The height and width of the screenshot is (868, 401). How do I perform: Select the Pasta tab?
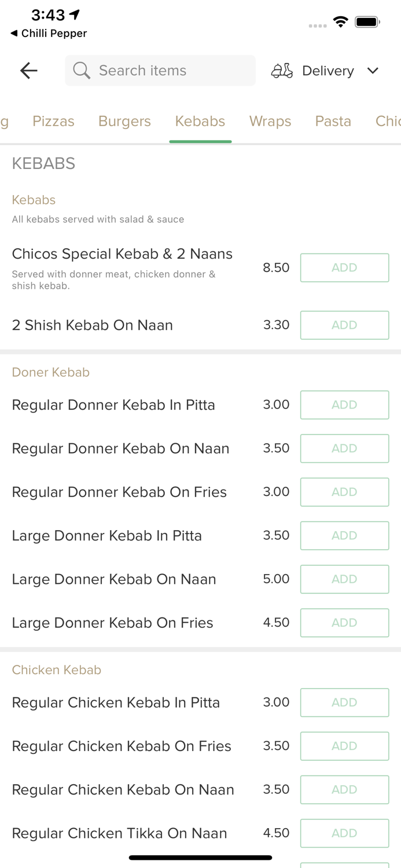pos(333,121)
